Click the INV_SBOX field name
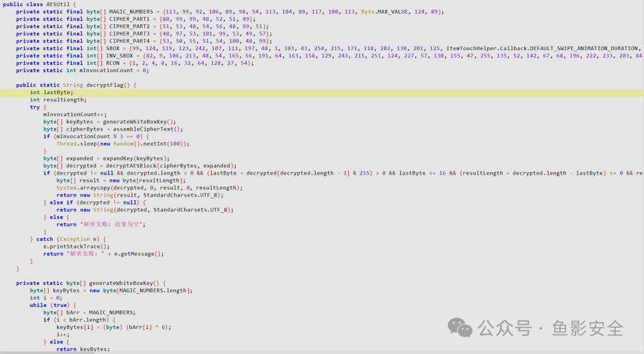Viewport: 644px width, 354px height. pyautogui.click(x=119, y=55)
